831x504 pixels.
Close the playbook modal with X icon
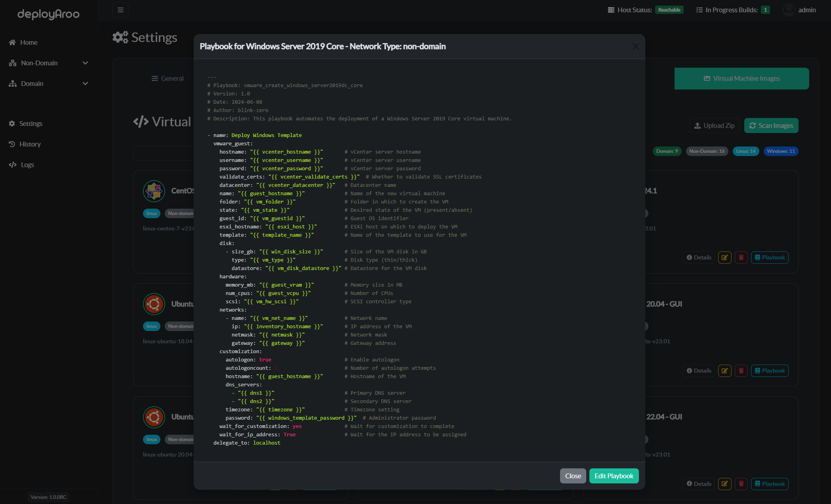click(635, 46)
